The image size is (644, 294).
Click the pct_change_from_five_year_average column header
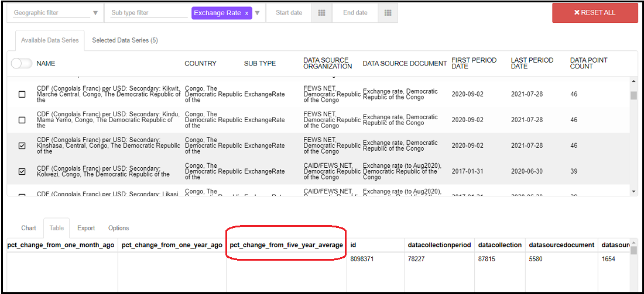(x=286, y=245)
